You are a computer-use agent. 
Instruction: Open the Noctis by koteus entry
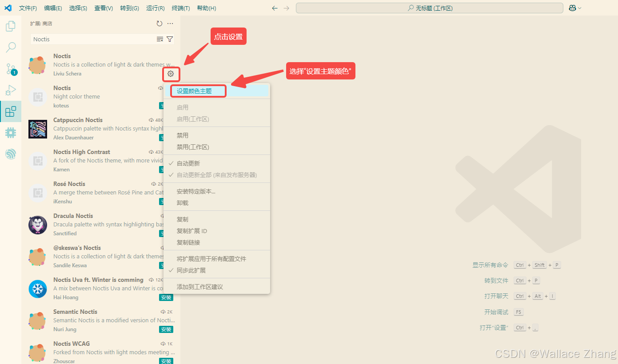[x=92, y=97]
